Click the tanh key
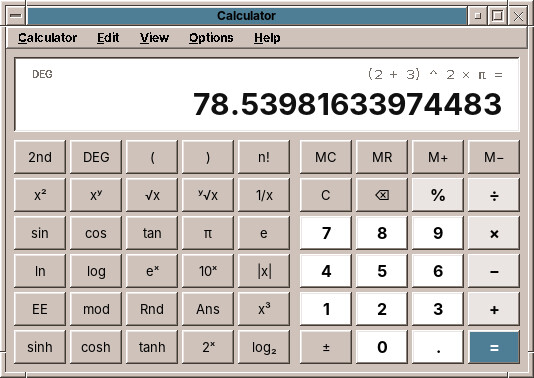Screen dimensions: 534x378 pyautogui.click(x=152, y=347)
